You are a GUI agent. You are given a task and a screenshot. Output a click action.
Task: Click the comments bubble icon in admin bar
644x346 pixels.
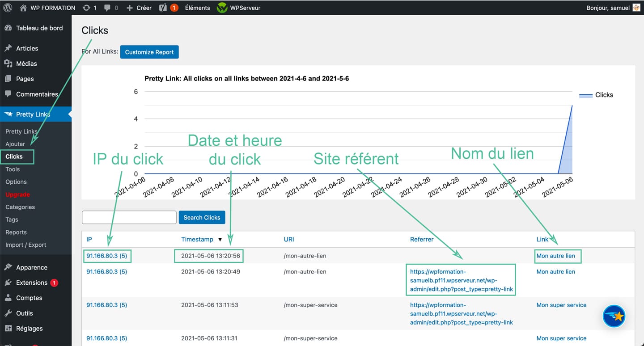[x=107, y=7]
